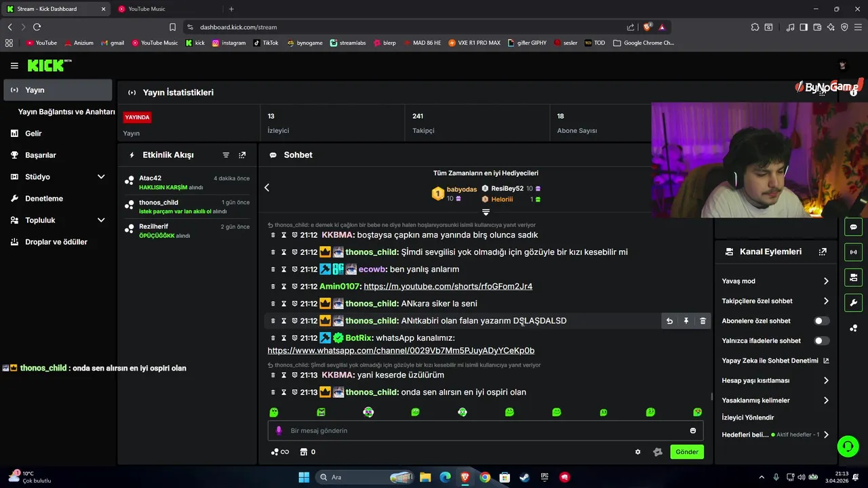Select Yayın in the sidebar
Screen dimensions: 868x488
click(58, 90)
